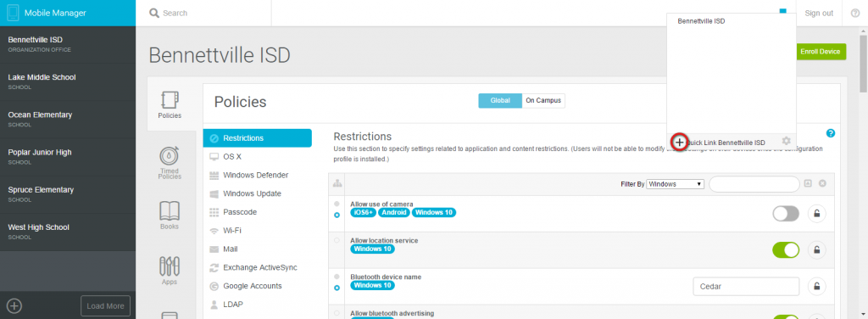Select grey radio dot on Allow use of camera
Viewport: 868px width, 319px height.
337,204
